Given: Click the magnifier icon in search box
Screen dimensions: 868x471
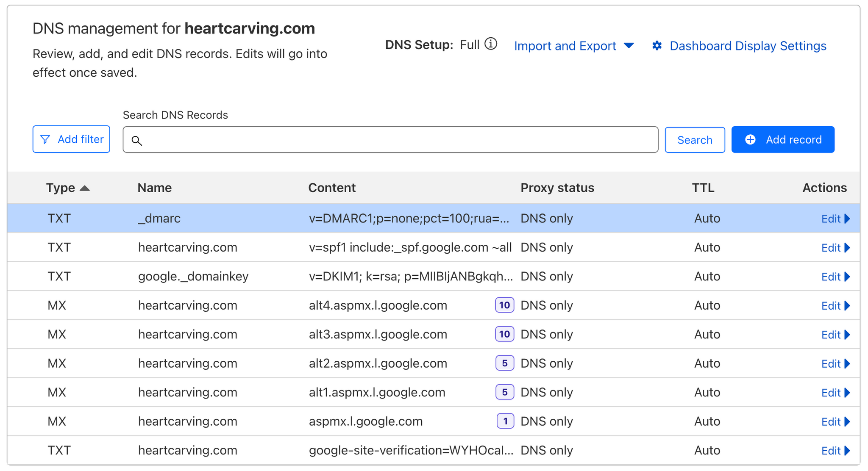Looking at the screenshot, I should pos(136,140).
